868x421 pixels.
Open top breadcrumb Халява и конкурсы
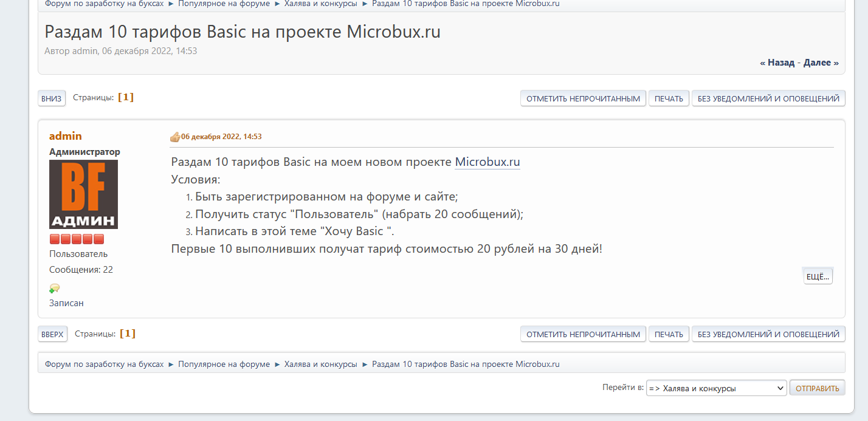point(321,4)
